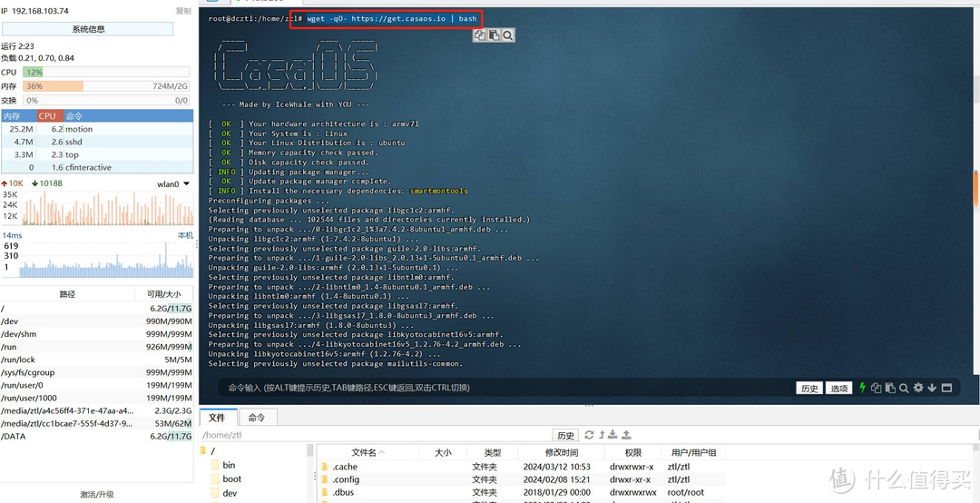Image resolution: width=980 pixels, height=503 pixels.
Task: Click the CPU 12% usage bar
Action: point(106,72)
